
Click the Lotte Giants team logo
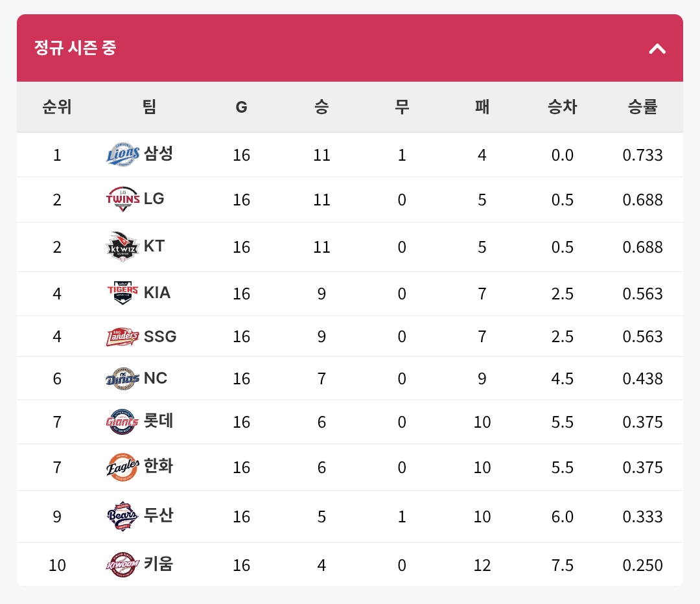[122, 422]
